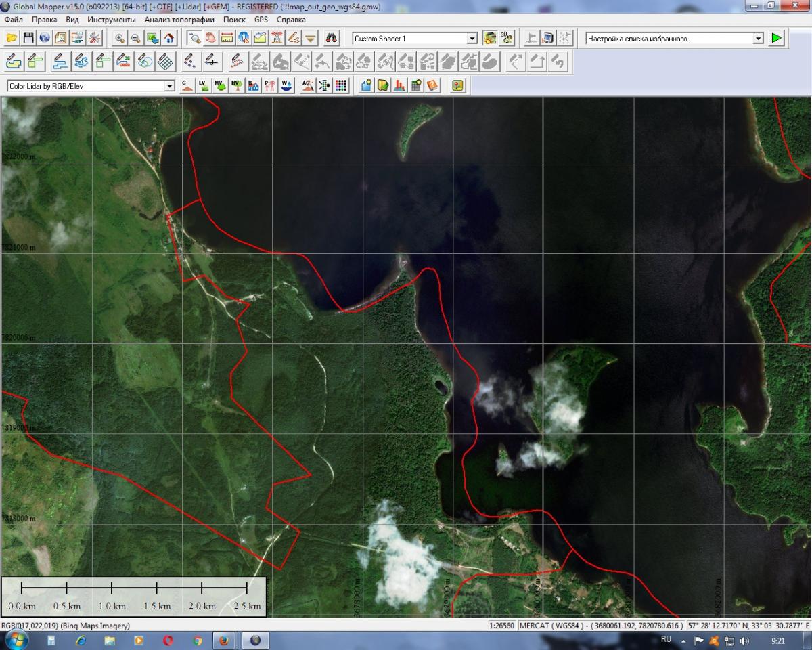Open the Инструменты menu

coord(111,20)
